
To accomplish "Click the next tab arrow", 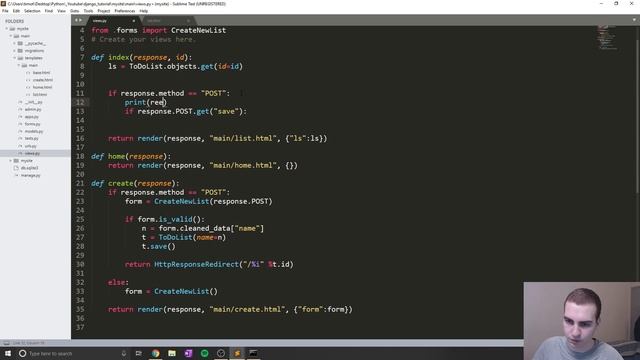I will tap(80, 20).
